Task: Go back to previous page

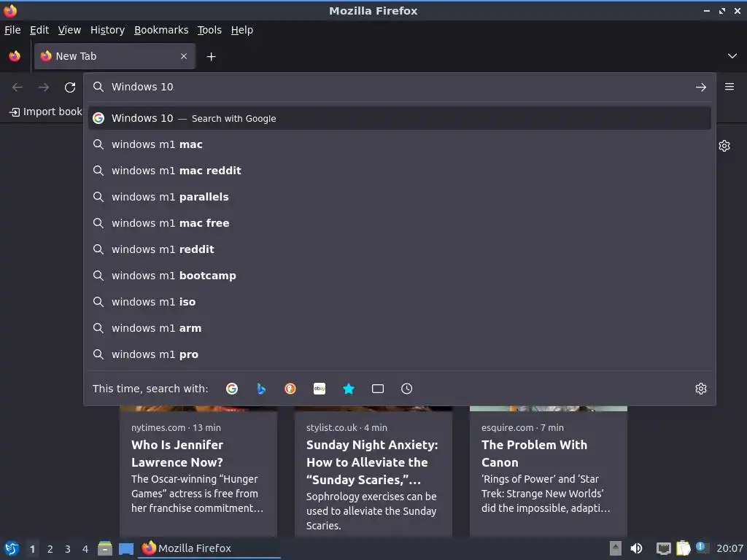Action: click(x=18, y=87)
